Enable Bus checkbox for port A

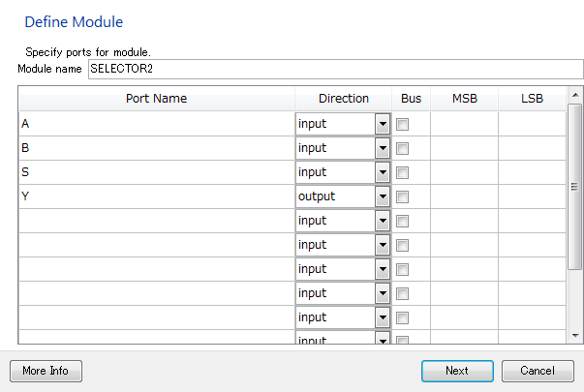(402, 124)
